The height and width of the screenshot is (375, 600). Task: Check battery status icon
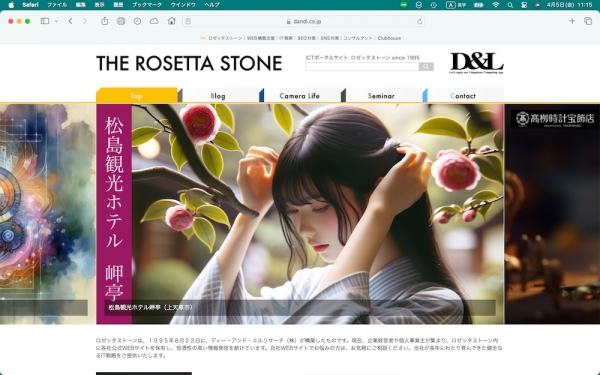[x=479, y=5]
